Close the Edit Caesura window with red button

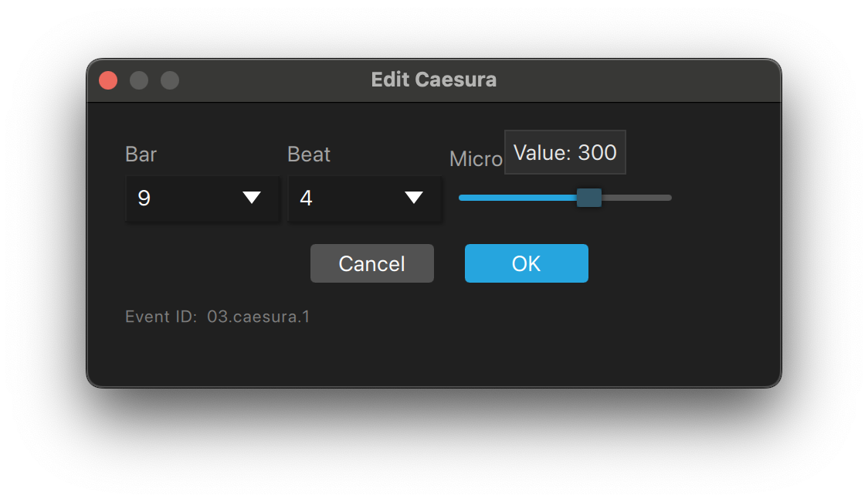108,80
